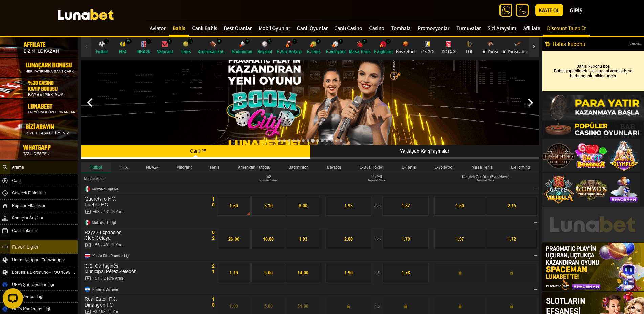Screen dimensions: 644x314
Task: Click the GİRİŞ login link
Action: click(x=576, y=11)
